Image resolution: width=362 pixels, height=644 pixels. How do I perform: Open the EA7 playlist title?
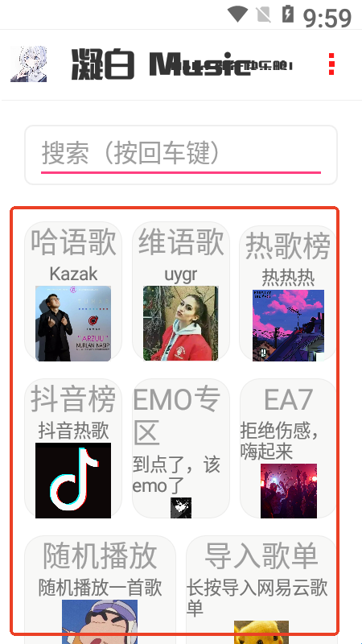[x=288, y=399]
